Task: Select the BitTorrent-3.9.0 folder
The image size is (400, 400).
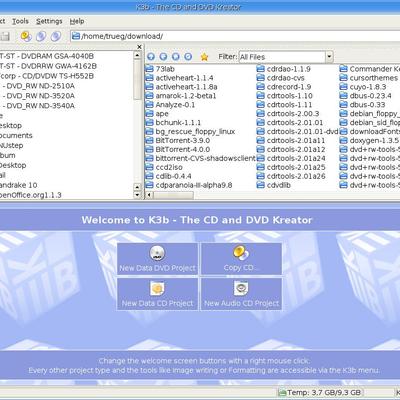Action: [178, 140]
